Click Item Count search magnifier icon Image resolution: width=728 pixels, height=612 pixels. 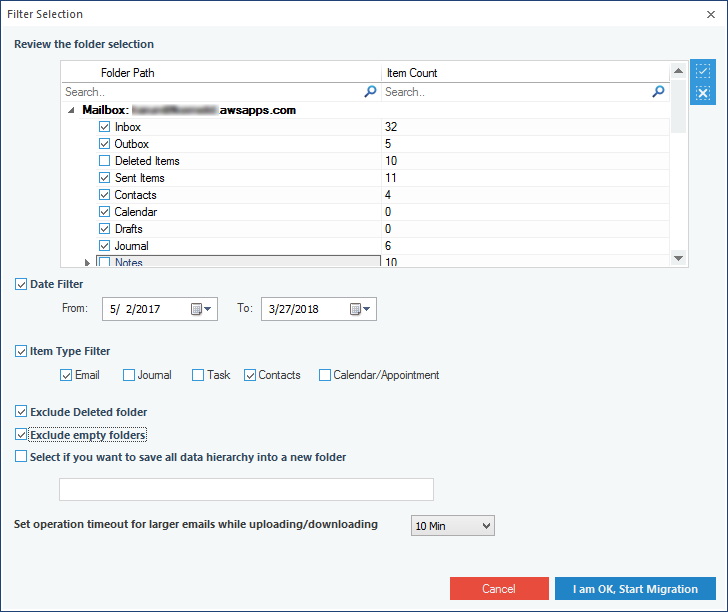[x=658, y=91]
